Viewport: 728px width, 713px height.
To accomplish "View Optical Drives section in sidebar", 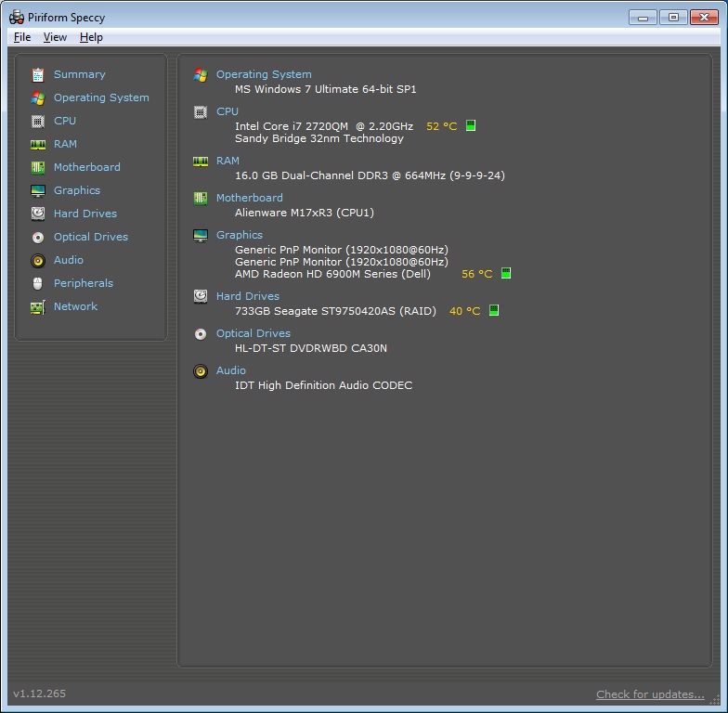I will click(x=91, y=237).
